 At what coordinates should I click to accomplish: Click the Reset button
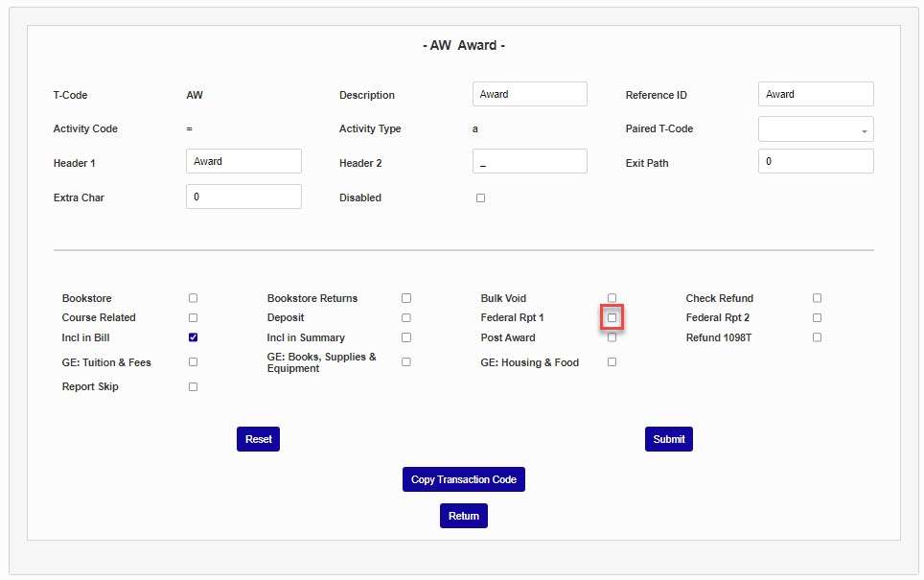click(x=258, y=439)
